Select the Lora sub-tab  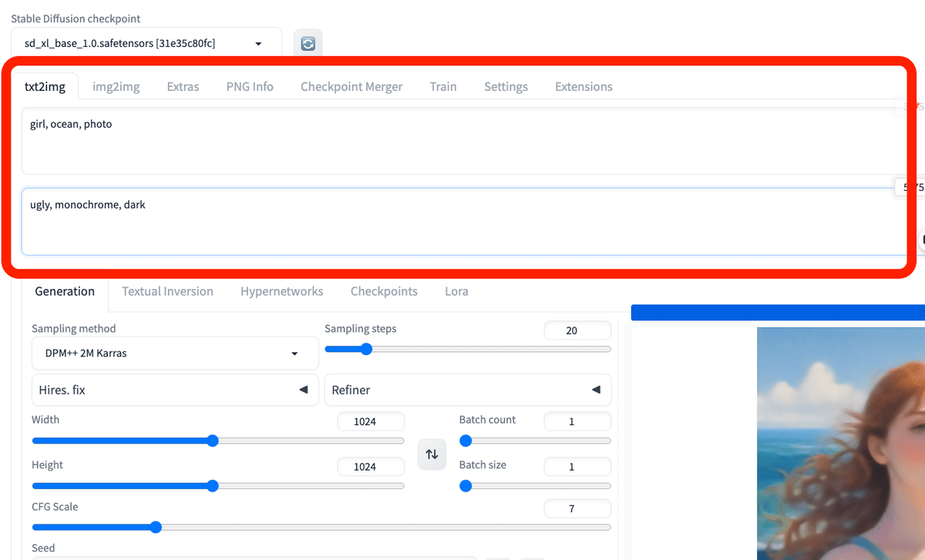point(456,291)
